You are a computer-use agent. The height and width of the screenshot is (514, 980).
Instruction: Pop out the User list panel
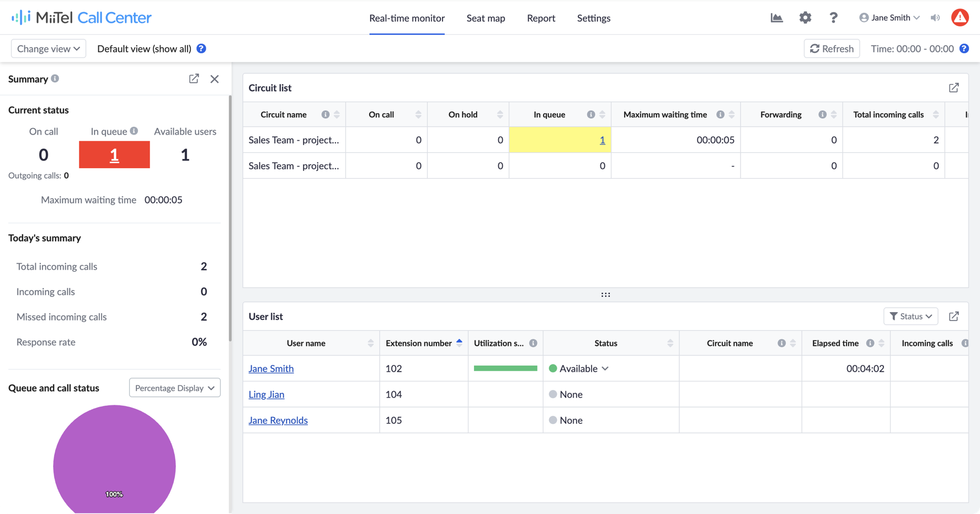pos(954,317)
